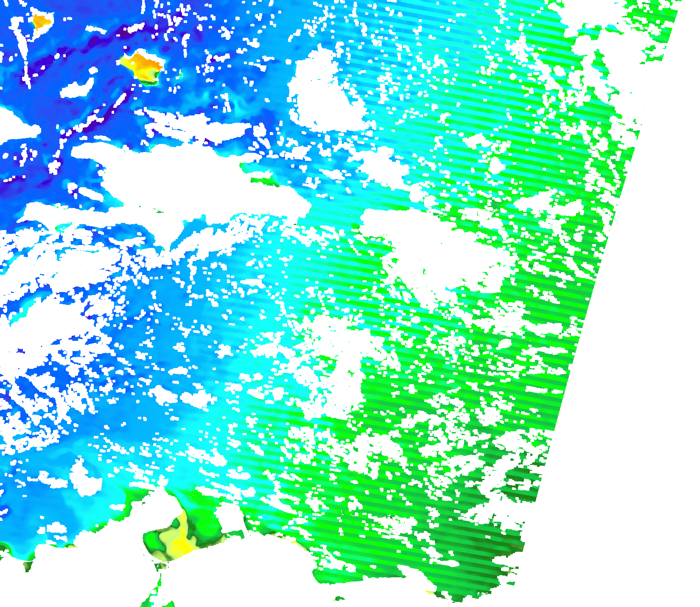The image size is (700, 607).
Task: Click the small orange patch in top-left corner
Action: tap(41, 21)
